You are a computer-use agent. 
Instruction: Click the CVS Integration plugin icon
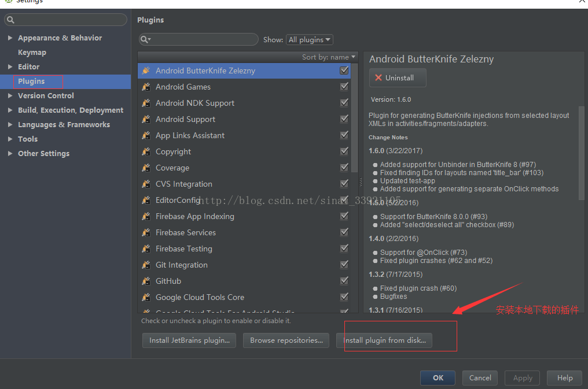146,184
